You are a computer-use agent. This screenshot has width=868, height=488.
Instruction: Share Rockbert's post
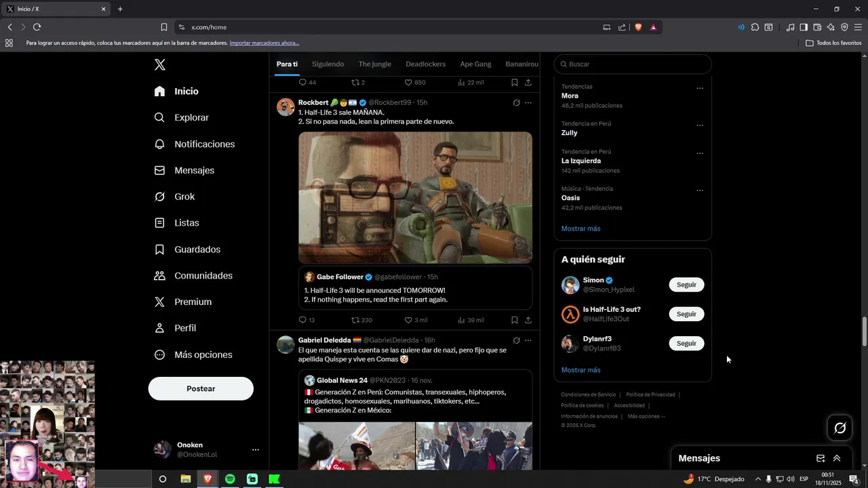pos(528,320)
